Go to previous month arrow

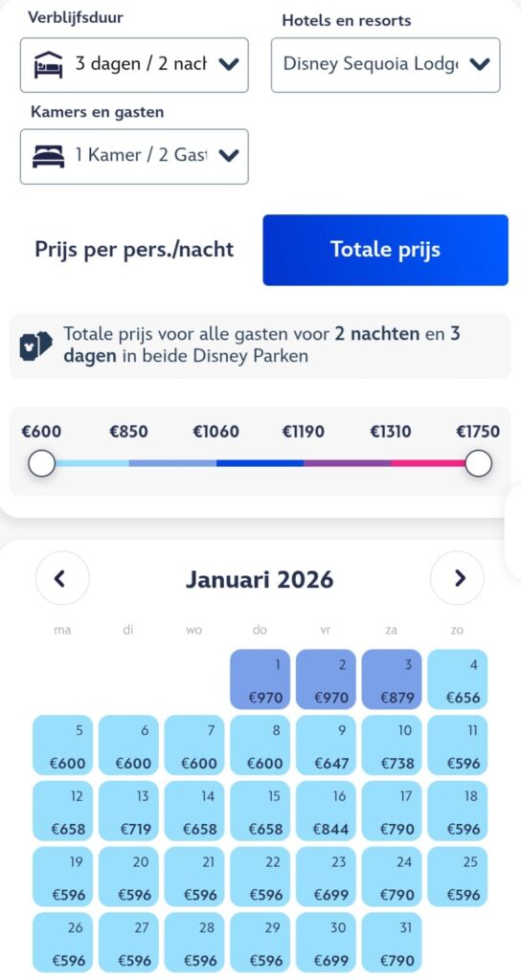62,578
